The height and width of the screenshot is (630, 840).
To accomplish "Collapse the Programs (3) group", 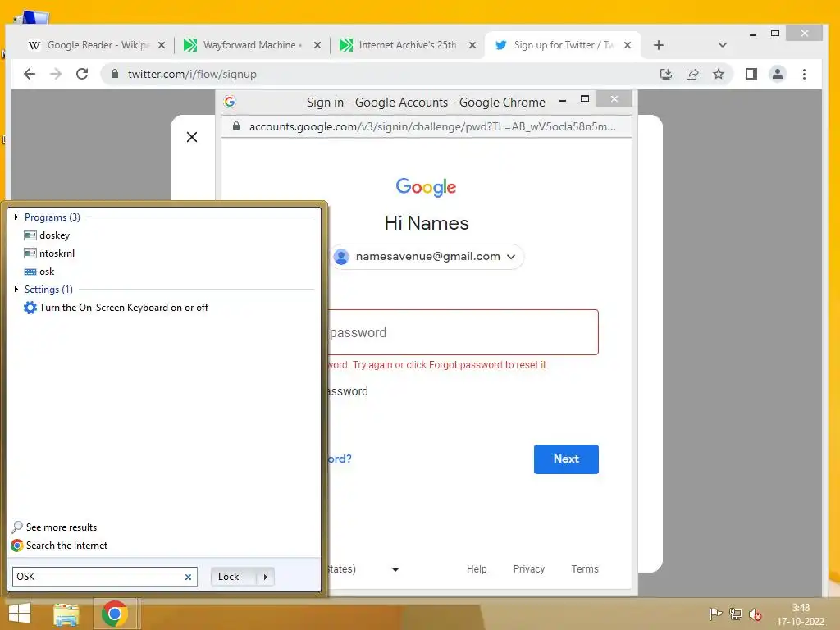I will [x=16, y=217].
